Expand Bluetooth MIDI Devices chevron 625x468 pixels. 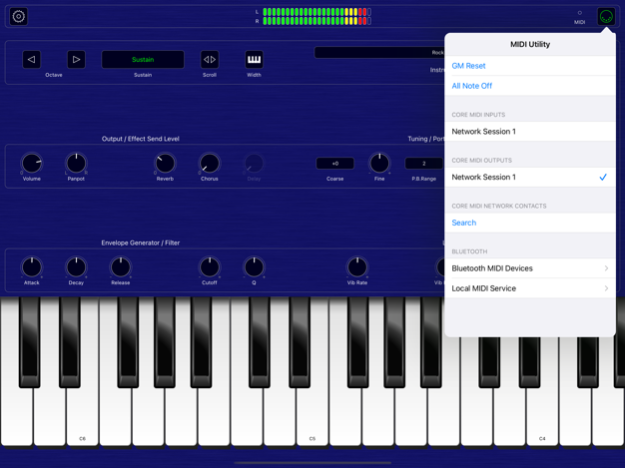click(x=606, y=268)
